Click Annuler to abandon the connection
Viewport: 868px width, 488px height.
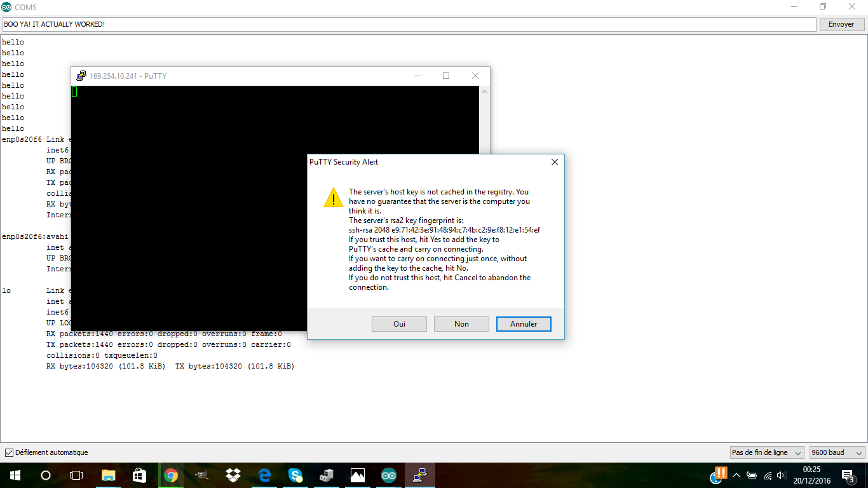(x=524, y=324)
